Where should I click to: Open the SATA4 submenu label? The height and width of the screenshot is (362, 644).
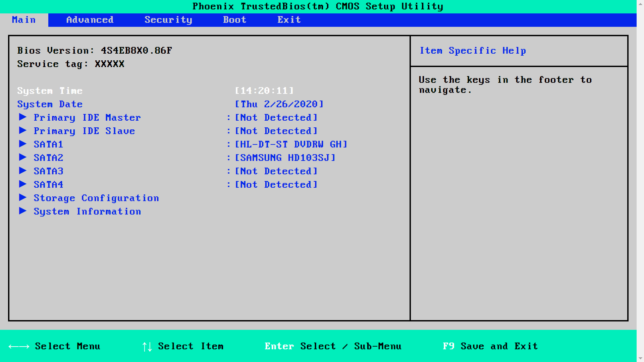48,185
